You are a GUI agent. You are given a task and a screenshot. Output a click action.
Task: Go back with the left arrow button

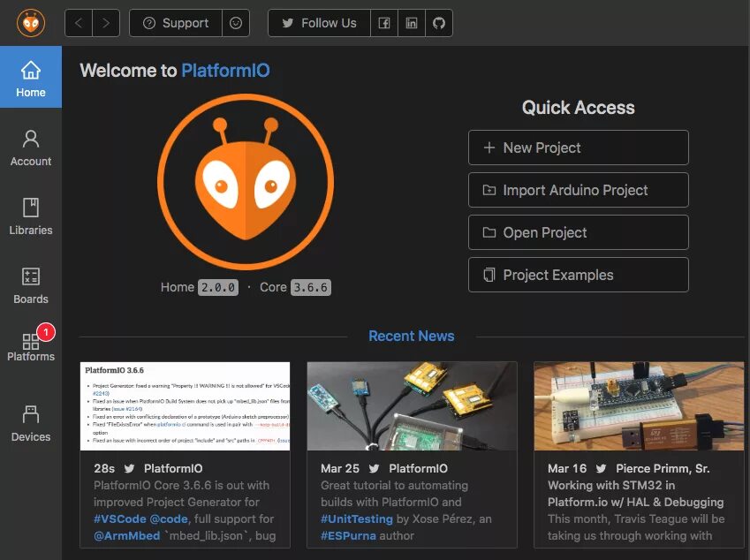[79, 23]
